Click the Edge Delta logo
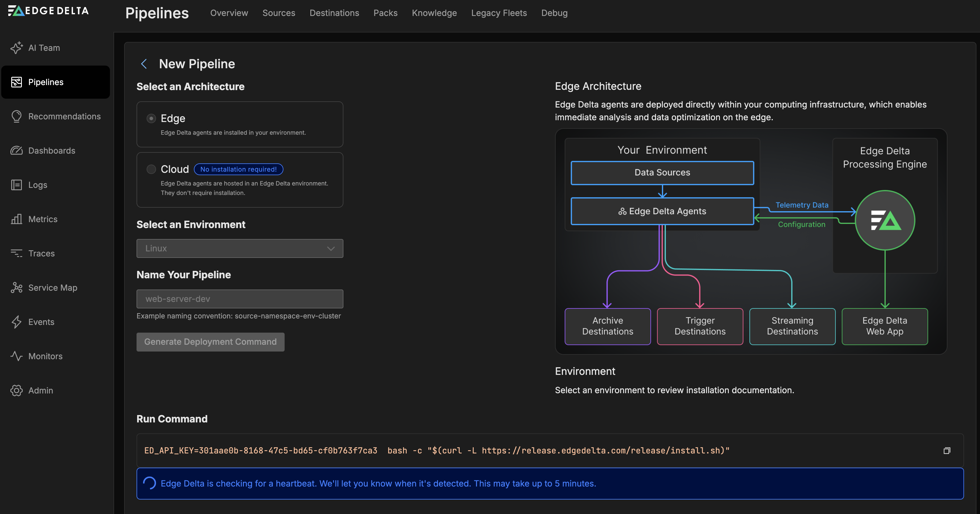This screenshot has height=514, width=980. pos(48,11)
